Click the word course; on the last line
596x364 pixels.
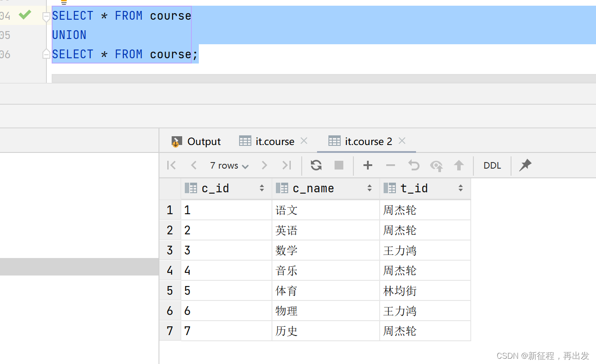pos(174,54)
